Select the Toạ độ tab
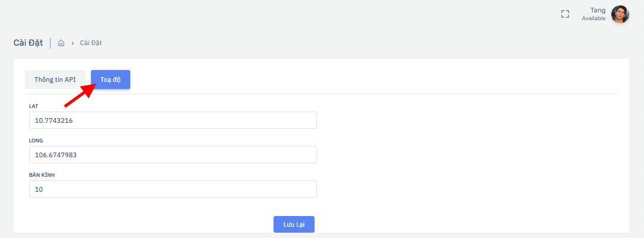 (111, 80)
